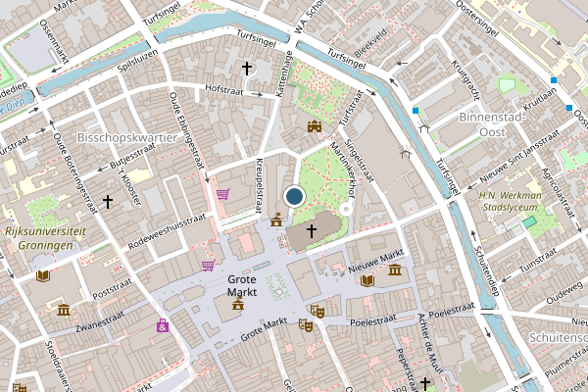Viewport: 588px width, 392px height.
Task: Select the H.N. Werkman Stadslyceum label
Action: [x=510, y=201]
